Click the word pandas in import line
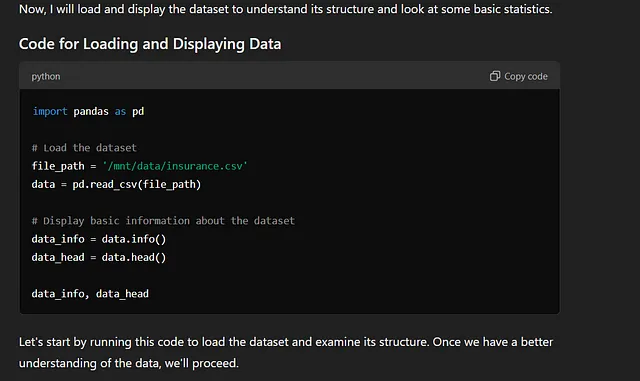Viewport: 640px width, 381px height. pos(91,111)
